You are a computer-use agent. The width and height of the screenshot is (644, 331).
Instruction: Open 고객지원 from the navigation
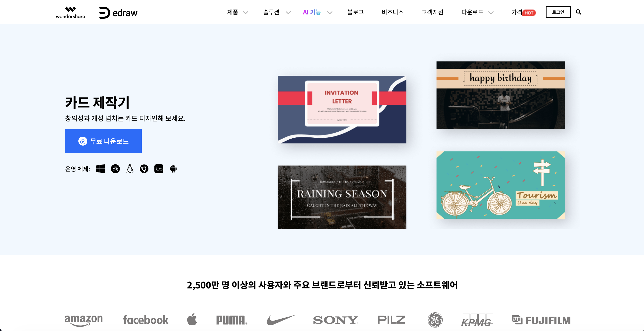(x=432, y=12)
